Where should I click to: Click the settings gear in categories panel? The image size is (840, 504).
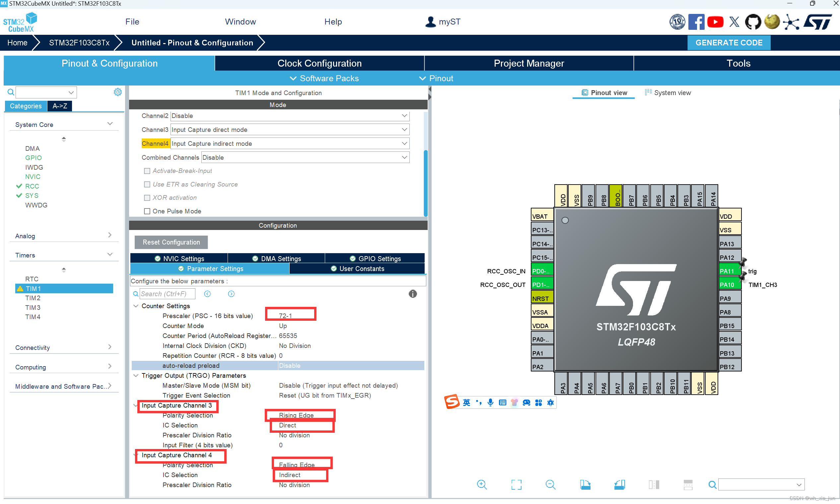(118, 92)
